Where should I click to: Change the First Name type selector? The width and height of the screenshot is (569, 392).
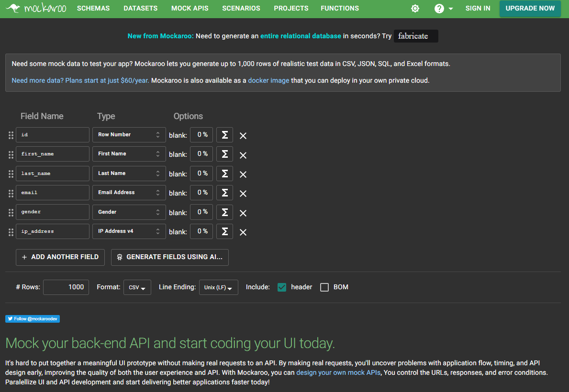[129, 154]
